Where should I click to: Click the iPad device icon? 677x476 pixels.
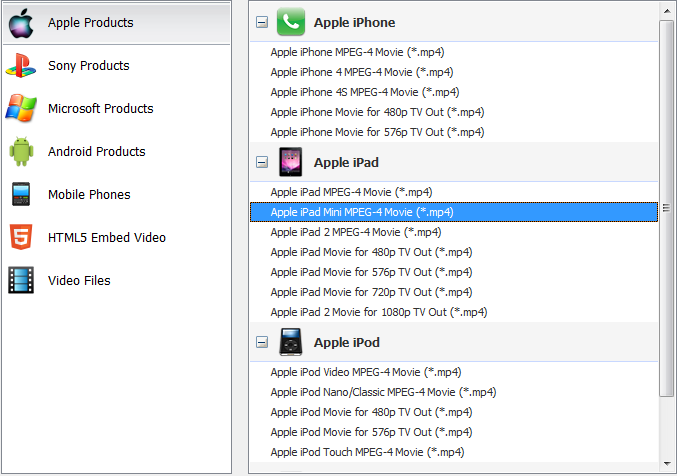click(x=291, y=162)
